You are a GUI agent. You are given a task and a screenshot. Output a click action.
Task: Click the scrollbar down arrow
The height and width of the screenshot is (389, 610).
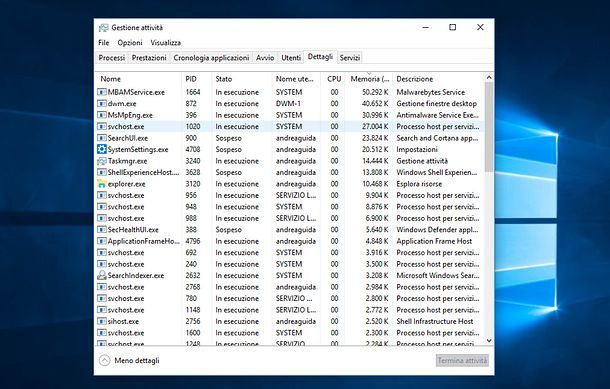(489, 341)
